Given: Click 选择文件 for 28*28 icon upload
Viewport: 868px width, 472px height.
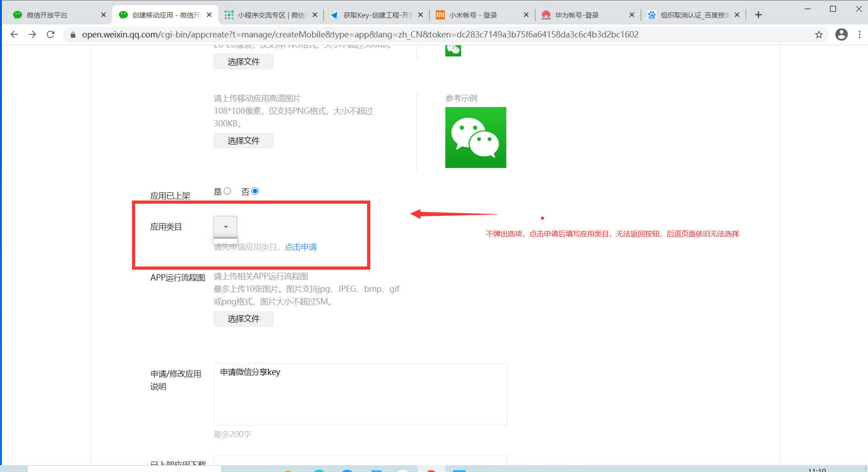Looking at the screenshot, I should click(243, 61).
